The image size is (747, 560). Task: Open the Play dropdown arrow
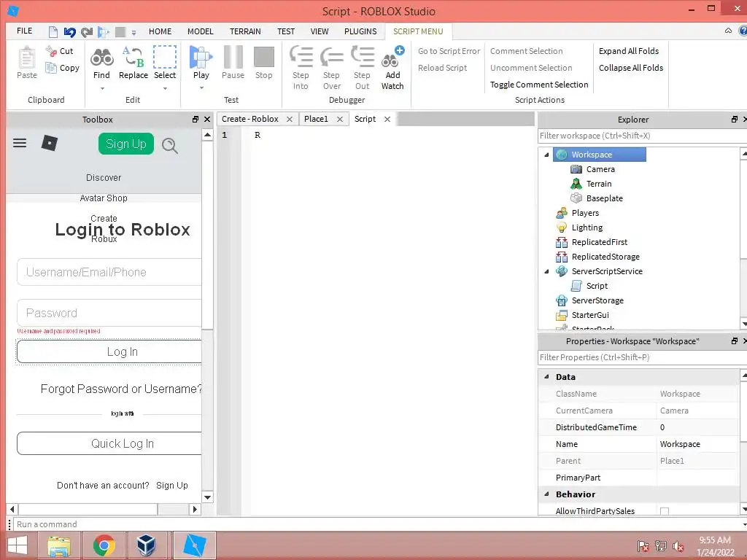[x=201, y=88]
